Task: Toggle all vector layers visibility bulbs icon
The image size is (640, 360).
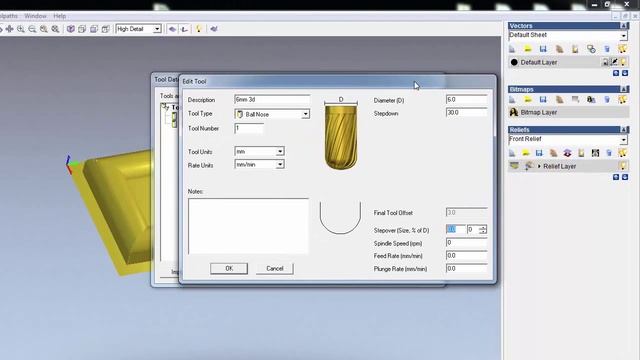Action: [622, 49]
